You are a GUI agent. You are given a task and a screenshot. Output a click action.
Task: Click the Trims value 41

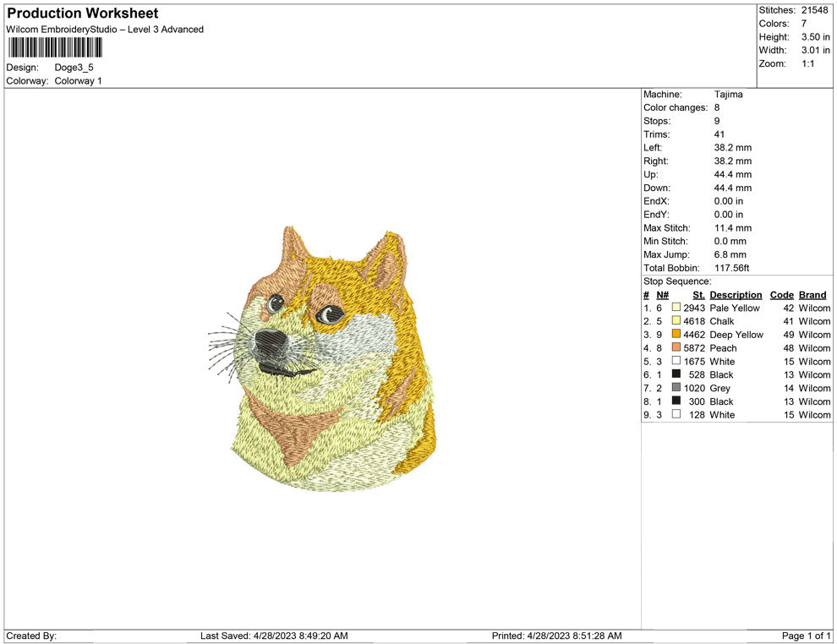(x=719, y=134)
